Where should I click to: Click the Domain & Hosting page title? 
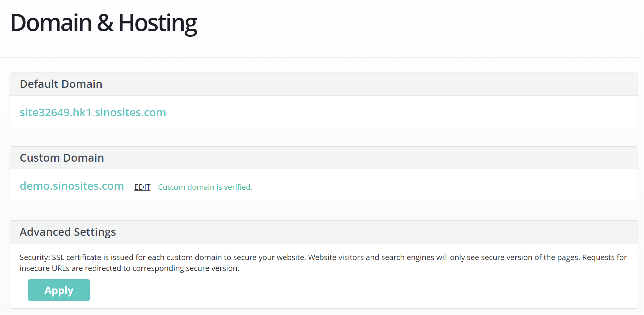pos(103,23)
